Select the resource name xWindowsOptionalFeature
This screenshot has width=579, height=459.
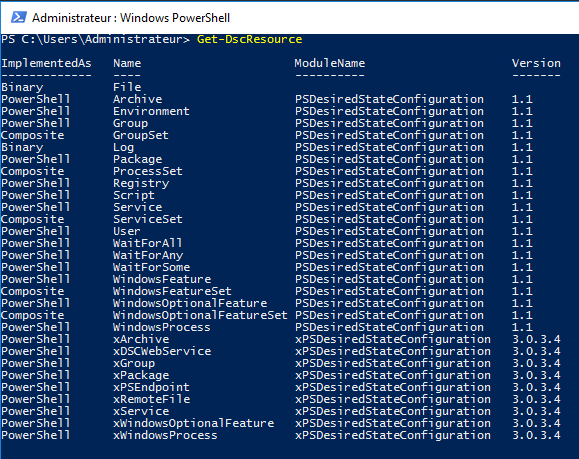(x=193, y=423)
